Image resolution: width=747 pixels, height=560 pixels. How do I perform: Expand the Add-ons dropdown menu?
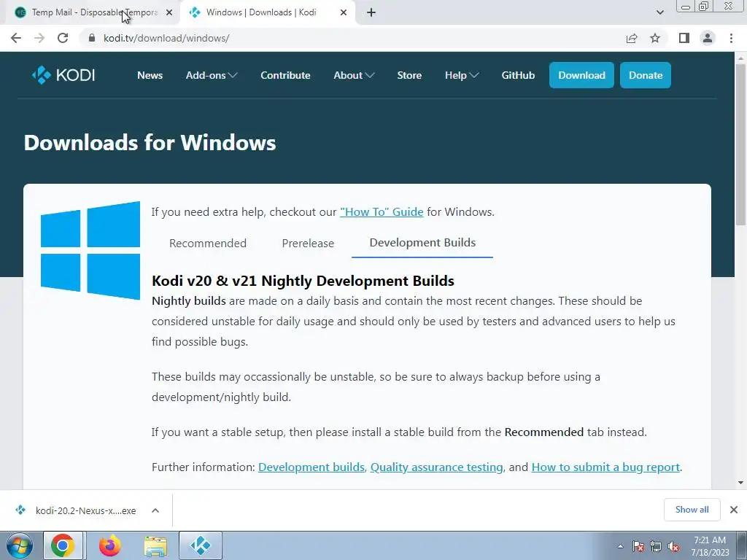pyautogui.click(x=212, y=75)
